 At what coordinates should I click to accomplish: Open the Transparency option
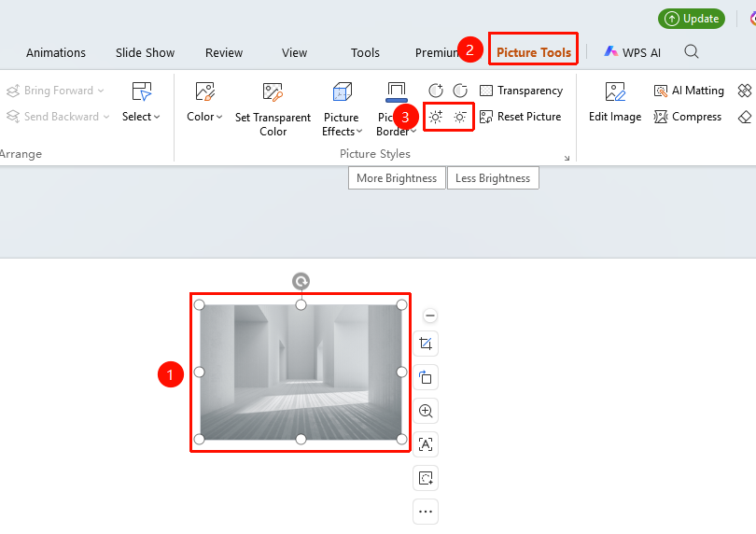pos(521,91)
